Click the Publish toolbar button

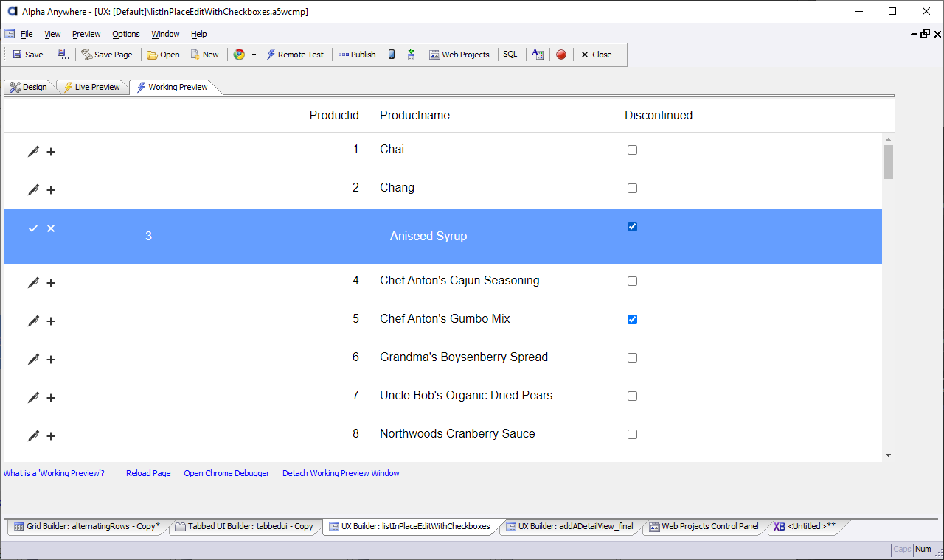(357, 55)
